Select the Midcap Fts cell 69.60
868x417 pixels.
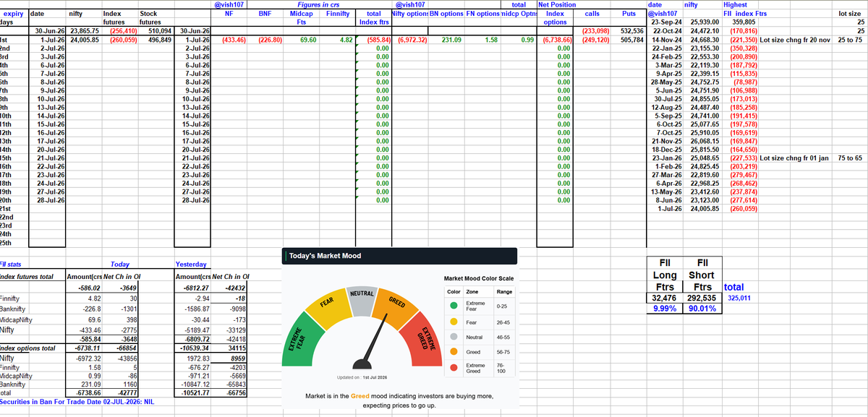[x=307, y=40]
